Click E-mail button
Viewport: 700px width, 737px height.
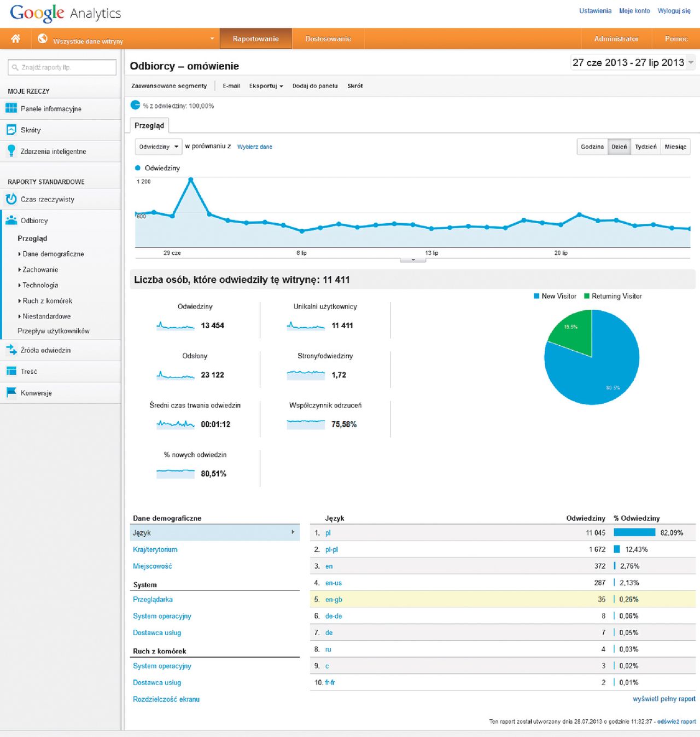231,86
